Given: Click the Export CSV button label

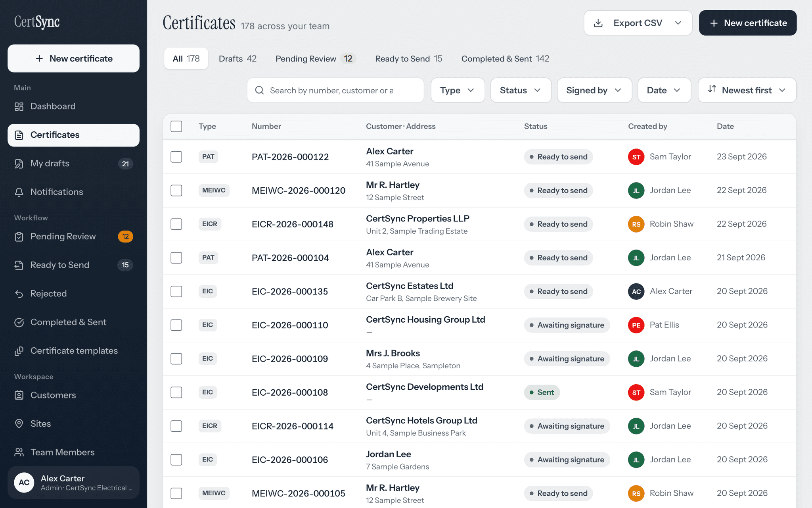Looking at the screenshot, I should [x=638, y=23].
